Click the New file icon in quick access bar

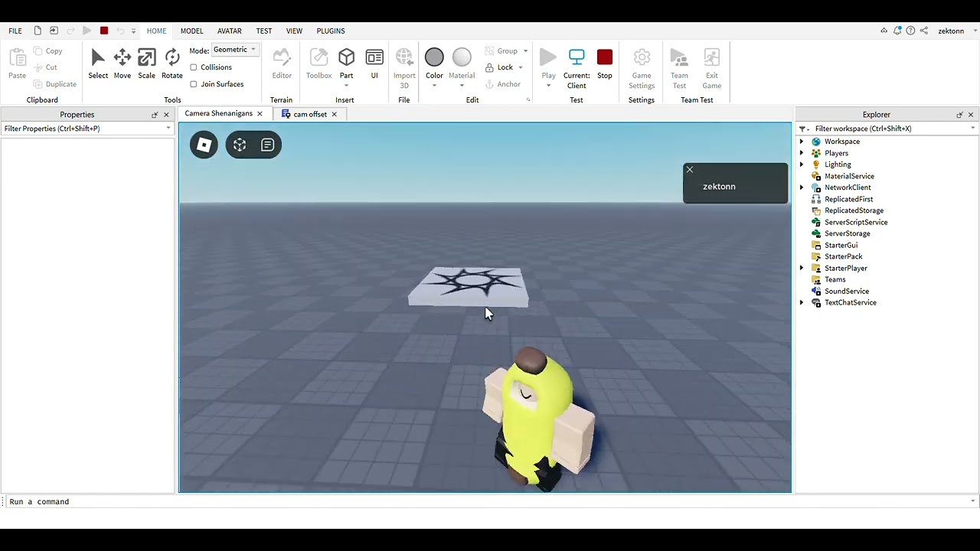(x=38, y=31)
